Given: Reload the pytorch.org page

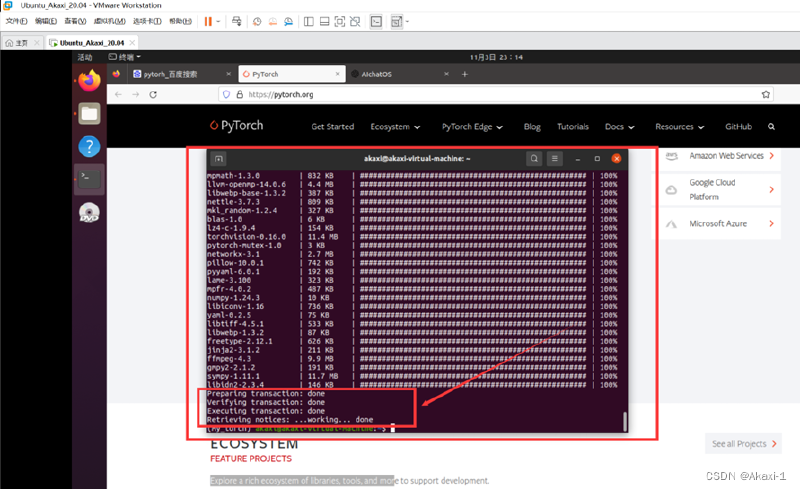Looking at the screenshot, I should click(x=153, y=94).
